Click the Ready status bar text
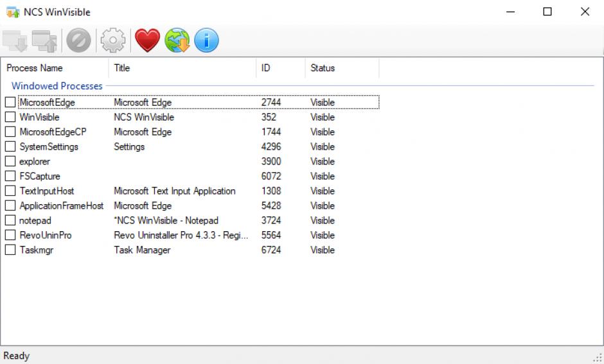Screen dimensions: 604x364 [x=17, y=356]
